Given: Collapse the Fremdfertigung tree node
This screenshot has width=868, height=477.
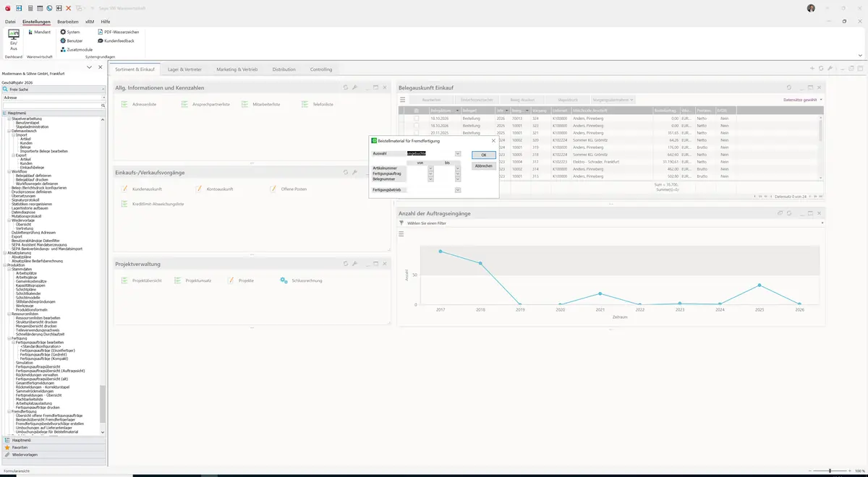Looking at the screenshot, I should click(x=9, y=411).
